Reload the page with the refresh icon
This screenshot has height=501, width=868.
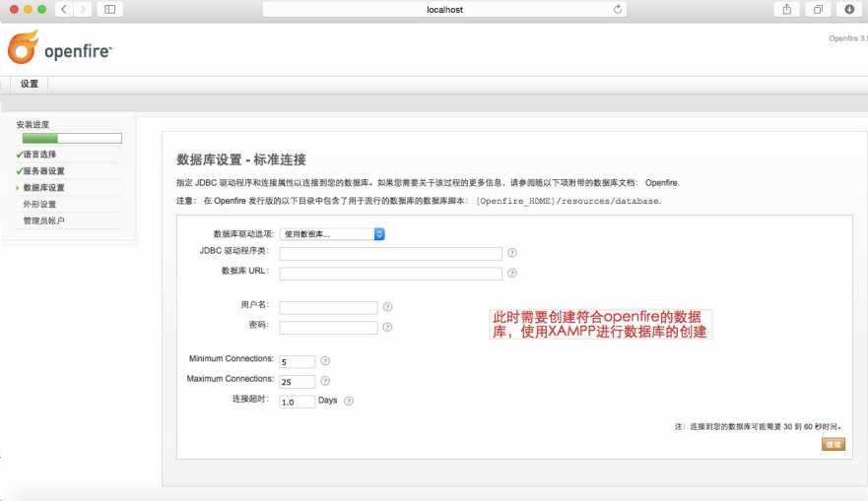click(x=617, y=10)
